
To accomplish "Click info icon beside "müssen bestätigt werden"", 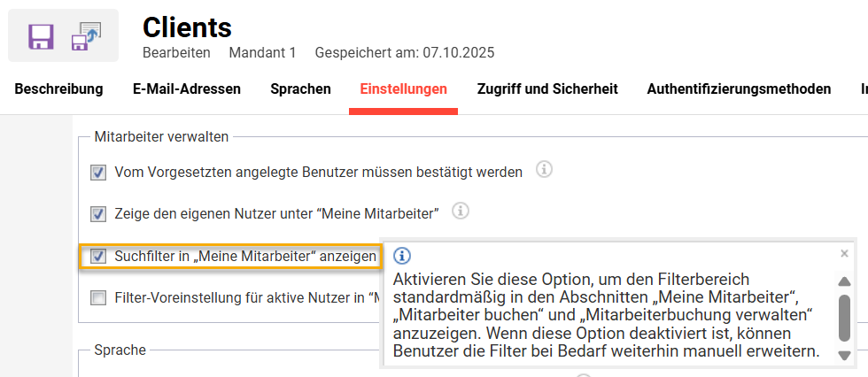I will pyautogui.click(x=545, y=169).
